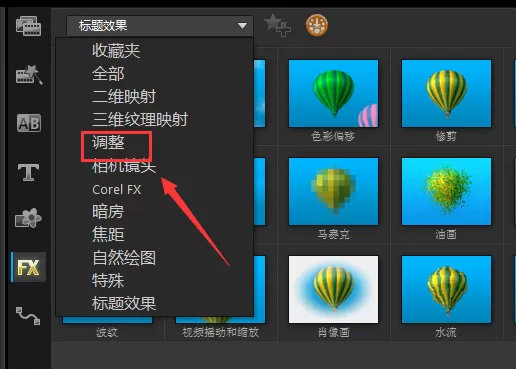Click the orange download content icon
The width and height of the screenshot is (516, 369).
[x=317, y=25]
